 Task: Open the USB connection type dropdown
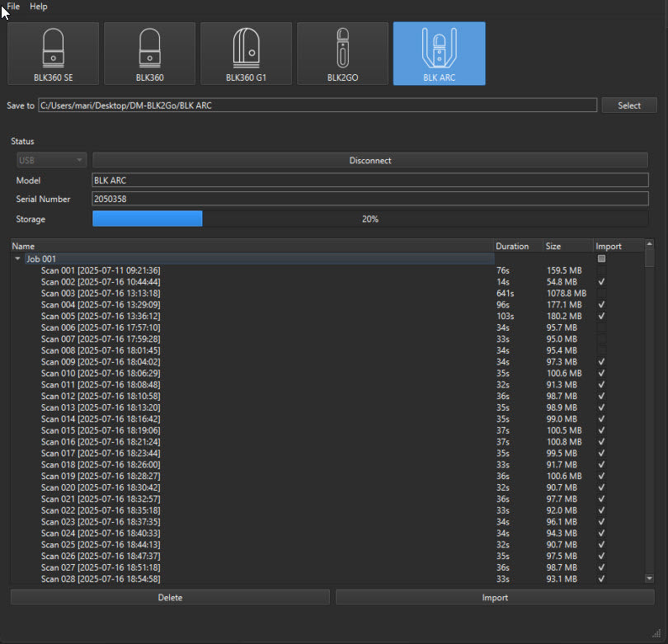[50, 160]
